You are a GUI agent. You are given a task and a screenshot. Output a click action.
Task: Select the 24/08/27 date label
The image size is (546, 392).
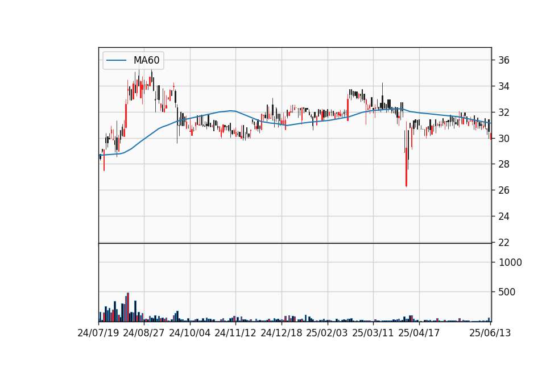click(144, 333)
